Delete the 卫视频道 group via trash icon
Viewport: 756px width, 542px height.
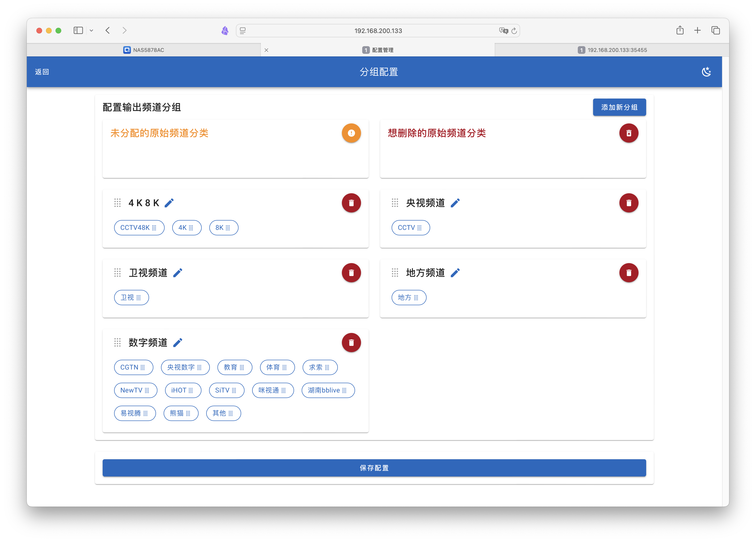pos(351,272)
